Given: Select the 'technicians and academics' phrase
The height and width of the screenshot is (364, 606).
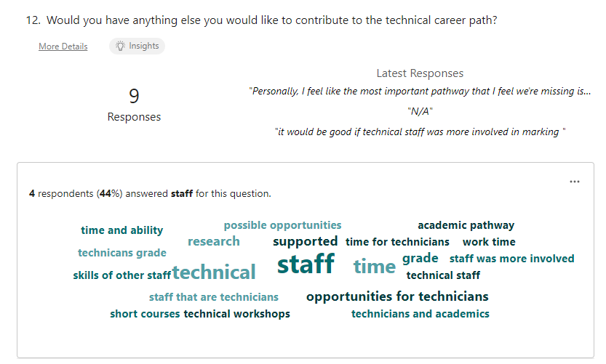Looking at the screenshot, I should tap(420, 314).
